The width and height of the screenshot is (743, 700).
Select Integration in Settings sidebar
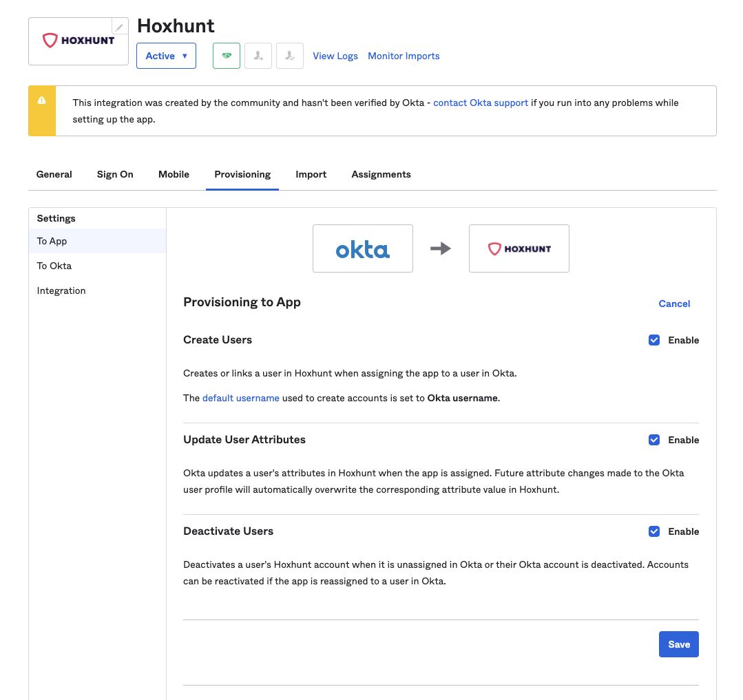[x=98, y=290]
